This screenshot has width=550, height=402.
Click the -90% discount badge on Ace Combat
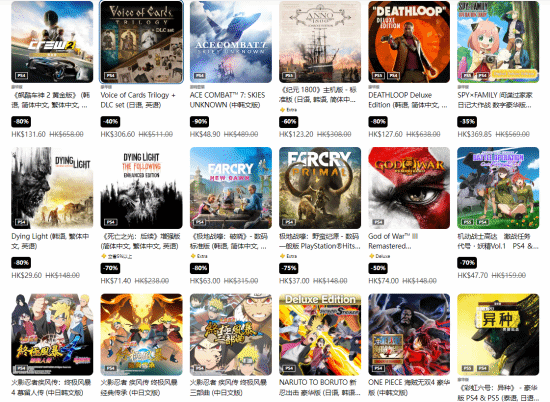[200, 122]
